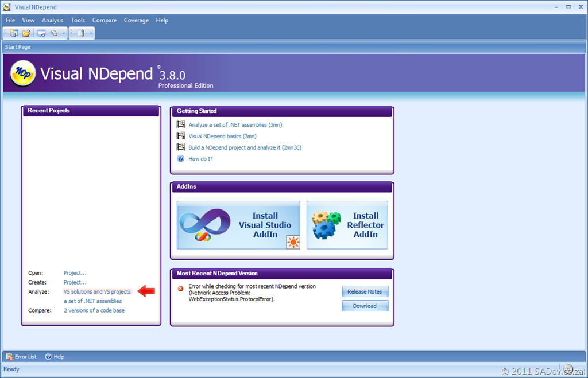Click the Release Notes button

click(365, 291)
